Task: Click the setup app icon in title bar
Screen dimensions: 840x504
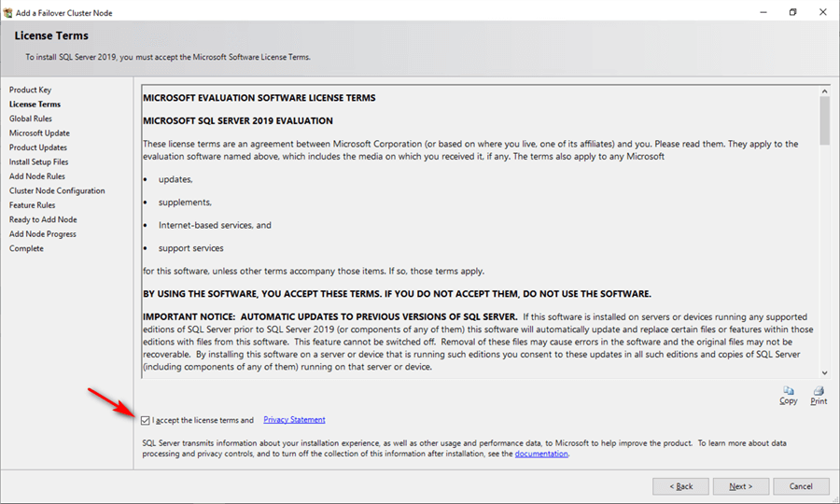Action: point(7,12)
